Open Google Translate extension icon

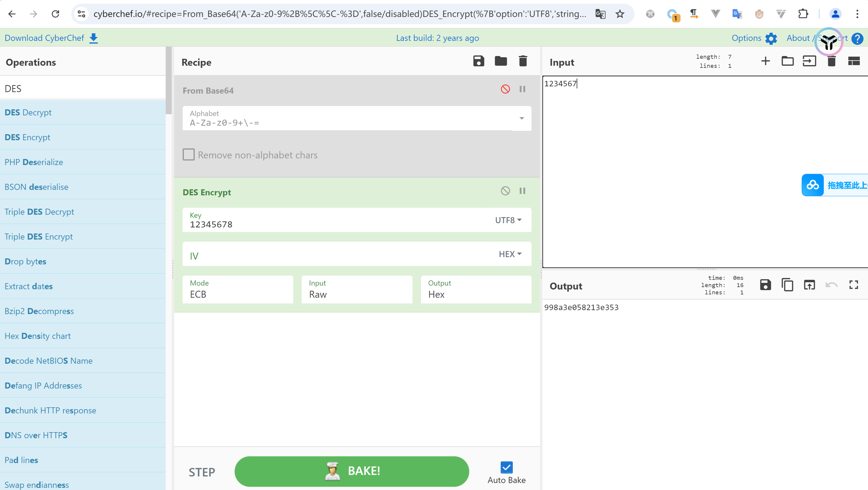pos(737,14)
